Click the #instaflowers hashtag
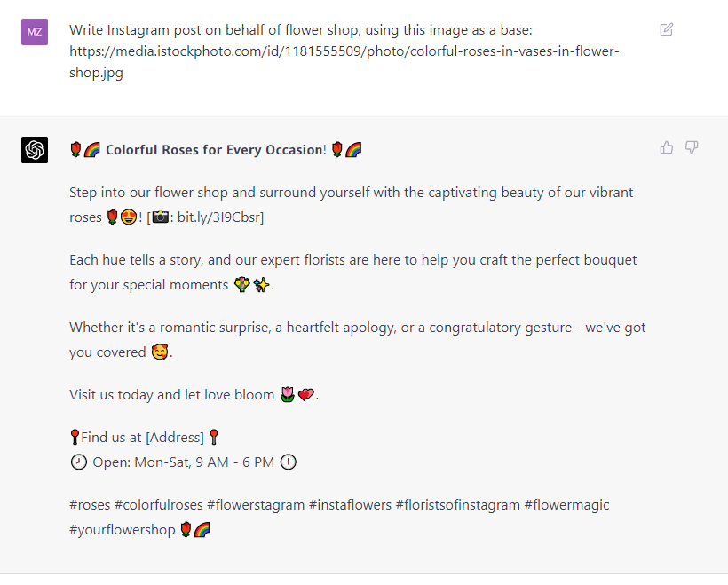This screenshot has height=585, width=728. pyautogui.click(x=350, y=505)
